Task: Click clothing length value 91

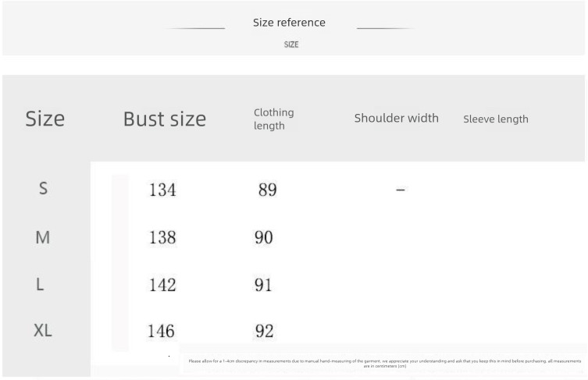Action: click(263, 285)
